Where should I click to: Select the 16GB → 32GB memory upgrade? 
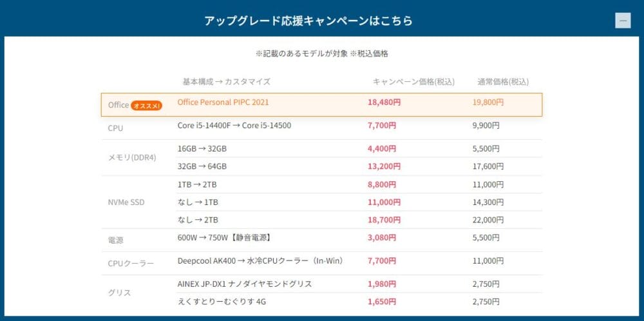202,148
